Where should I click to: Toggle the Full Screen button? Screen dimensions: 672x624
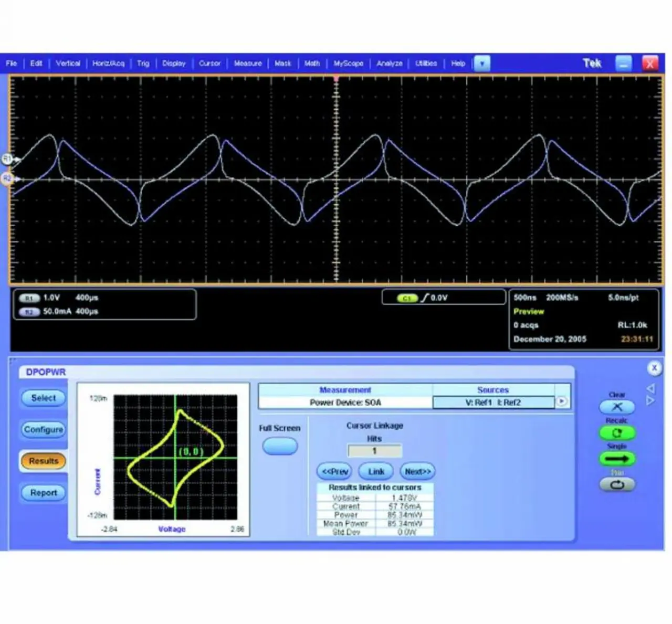click(x=280, y=447)
